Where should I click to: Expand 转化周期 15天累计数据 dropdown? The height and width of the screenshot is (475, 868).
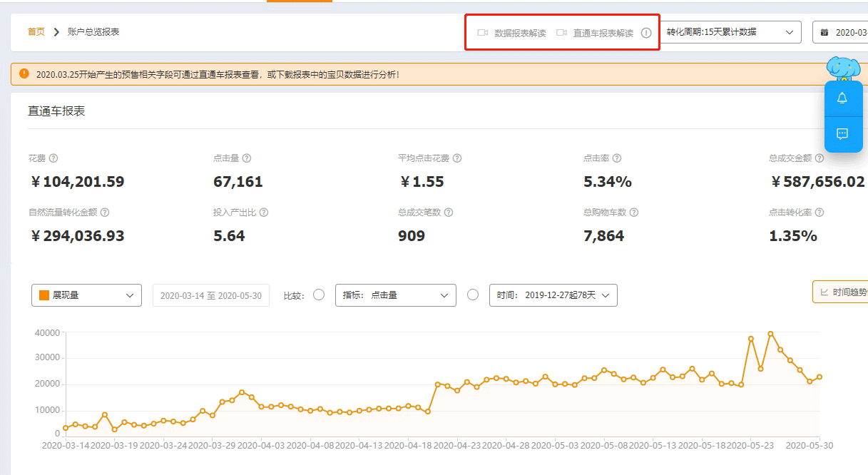point(730,32)
